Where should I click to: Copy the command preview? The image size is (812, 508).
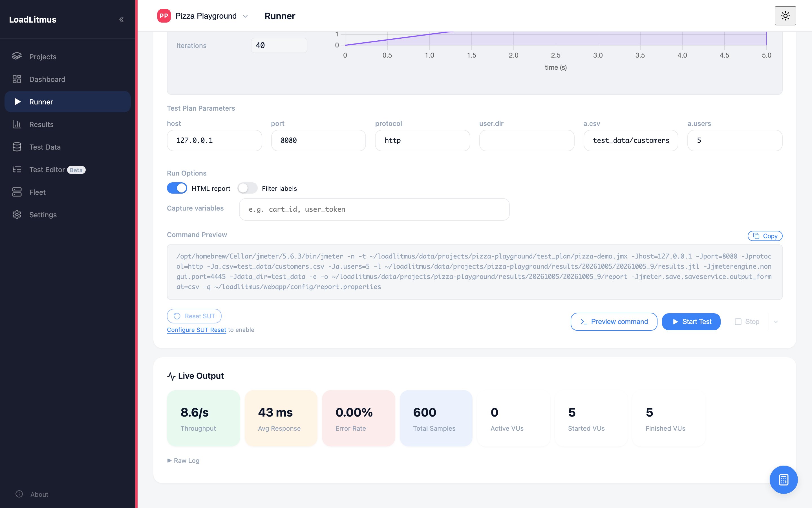765,236
